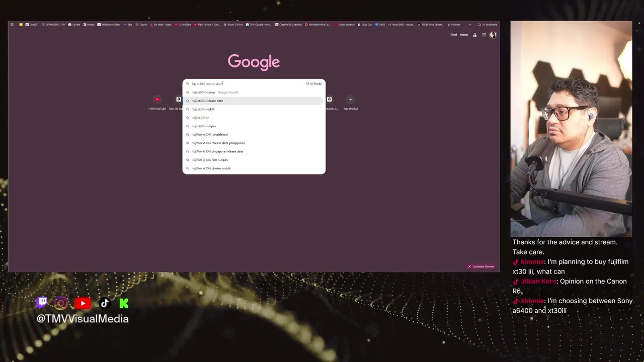Click chat text "Thanks for the advice and stream."

pos(565,242)
